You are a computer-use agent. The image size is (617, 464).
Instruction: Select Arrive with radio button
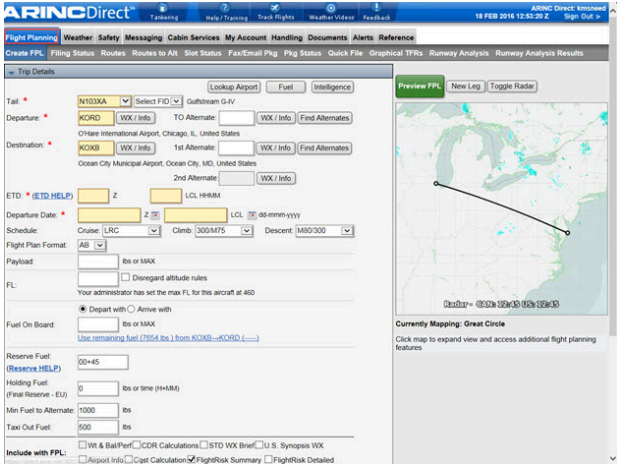click(131, 309)
